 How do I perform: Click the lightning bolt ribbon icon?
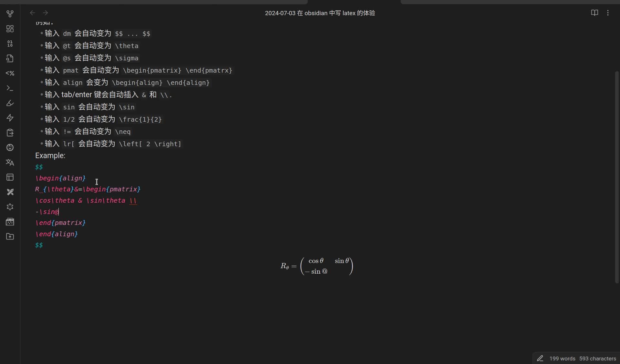coord(10,118)
